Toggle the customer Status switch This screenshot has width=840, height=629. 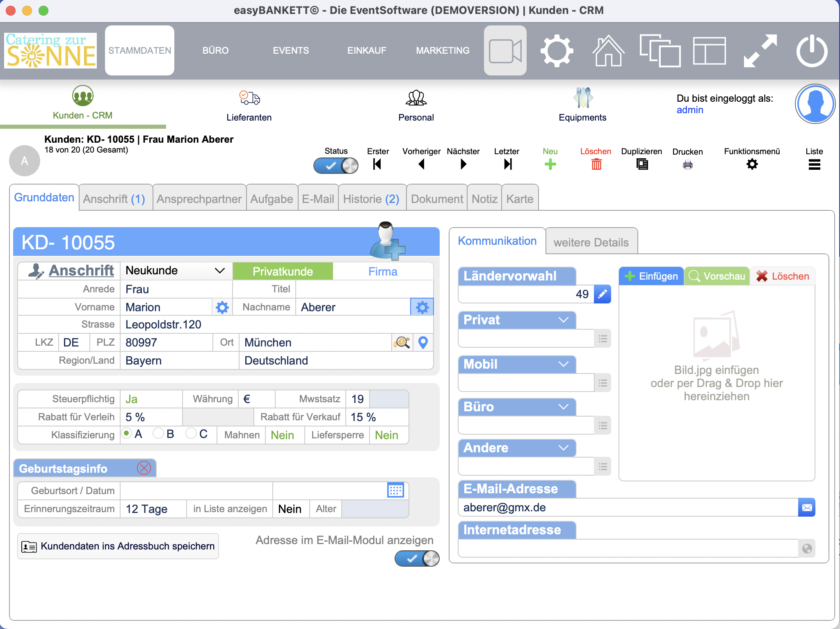tap(336, 166)
